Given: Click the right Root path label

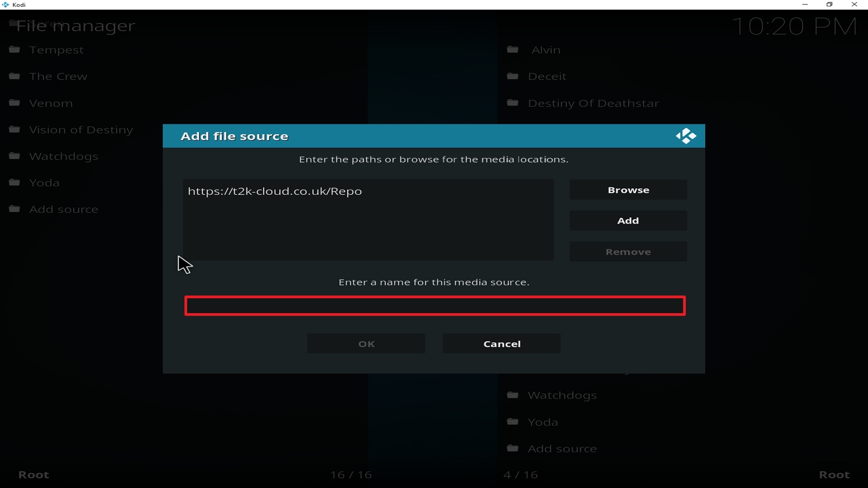Looking at the screenshot, I should (835, 475).
